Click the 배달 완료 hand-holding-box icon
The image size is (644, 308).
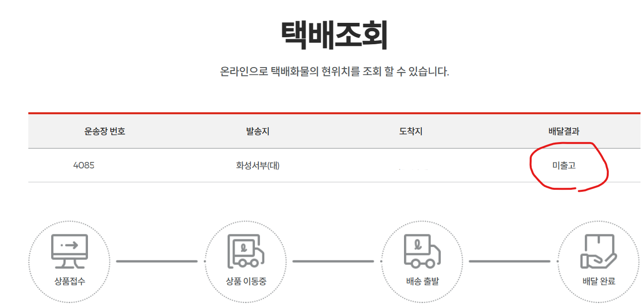pos(598,251)
